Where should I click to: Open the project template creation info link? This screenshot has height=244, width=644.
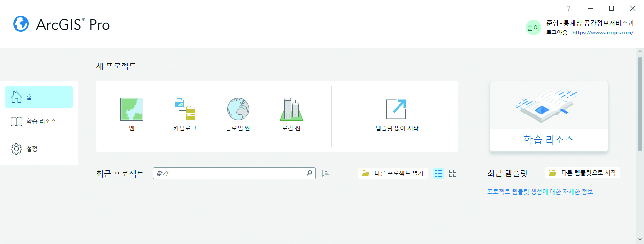coord(540,192)
